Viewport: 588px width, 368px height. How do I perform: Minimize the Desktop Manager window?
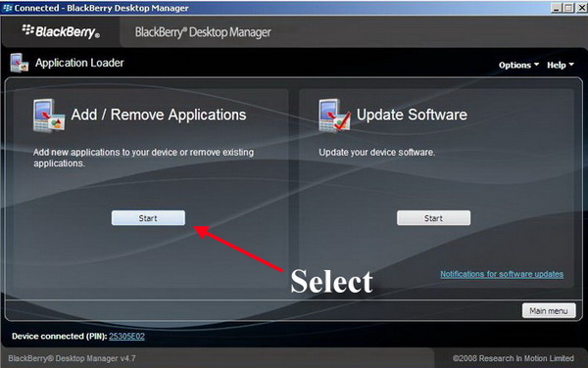coord(556,8)
